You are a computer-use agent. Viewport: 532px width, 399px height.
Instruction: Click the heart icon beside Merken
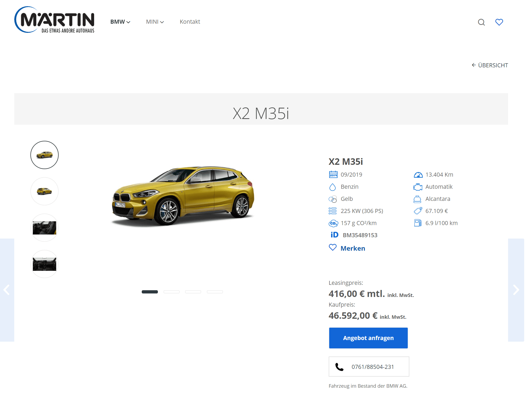(x=333, y=247)
